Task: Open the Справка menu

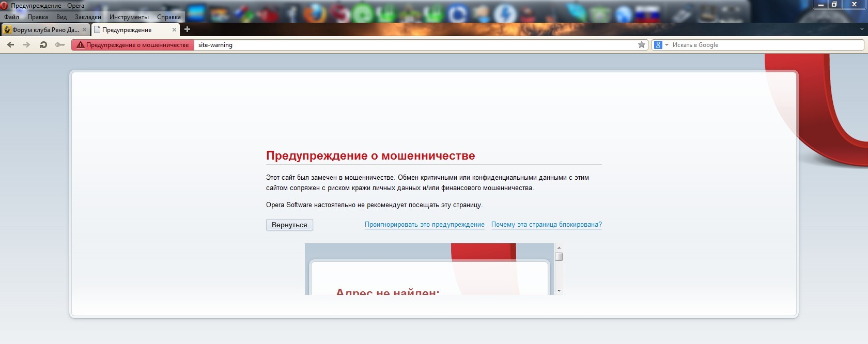Action: (169, 17)
